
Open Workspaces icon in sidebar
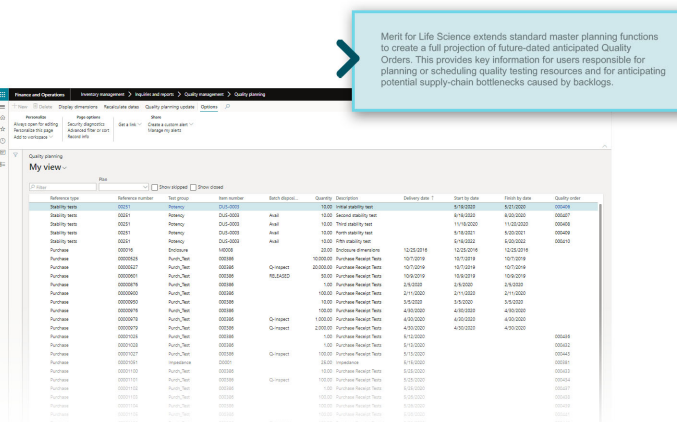pyautogui.click(x=3, y=152)
